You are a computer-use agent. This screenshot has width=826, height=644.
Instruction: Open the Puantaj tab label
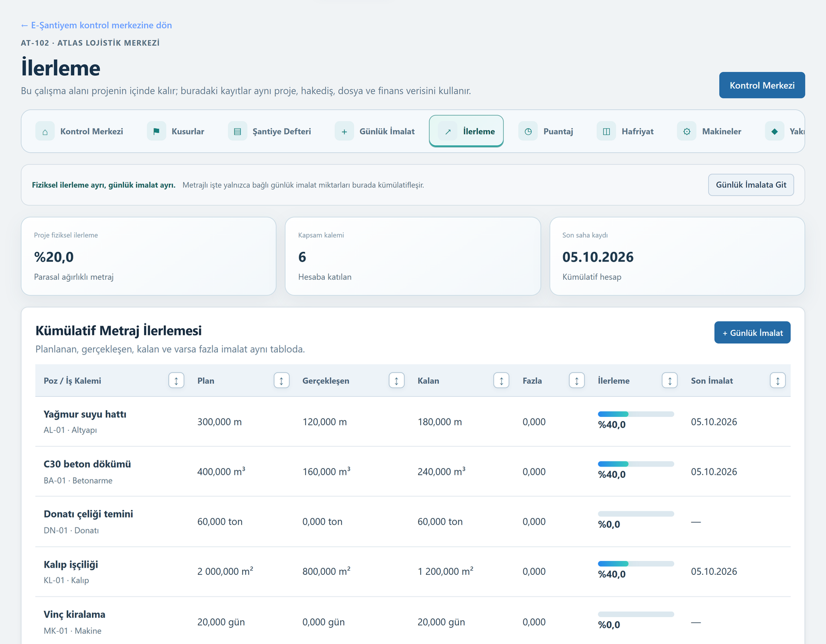(558, 132)
